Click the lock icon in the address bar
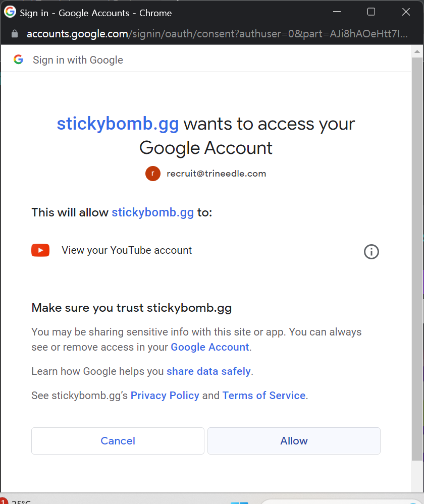This screenshot has width=424, height=504. tap(15, 34)
